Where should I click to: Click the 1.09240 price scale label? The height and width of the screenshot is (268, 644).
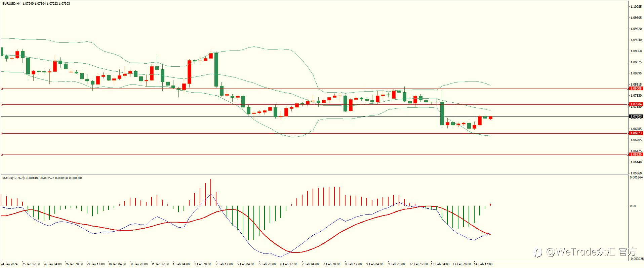point(636,40)
